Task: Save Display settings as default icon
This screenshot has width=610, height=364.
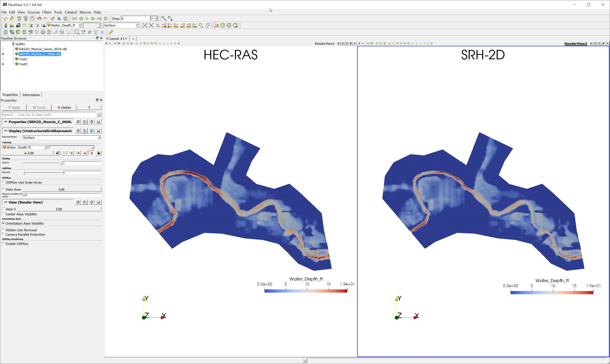Action: [98, 131]
